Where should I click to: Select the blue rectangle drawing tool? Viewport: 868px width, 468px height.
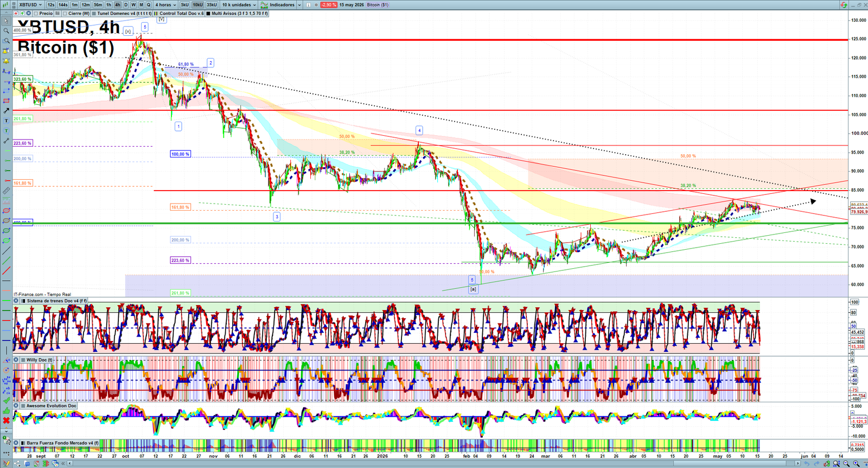[x=6, y=91]
